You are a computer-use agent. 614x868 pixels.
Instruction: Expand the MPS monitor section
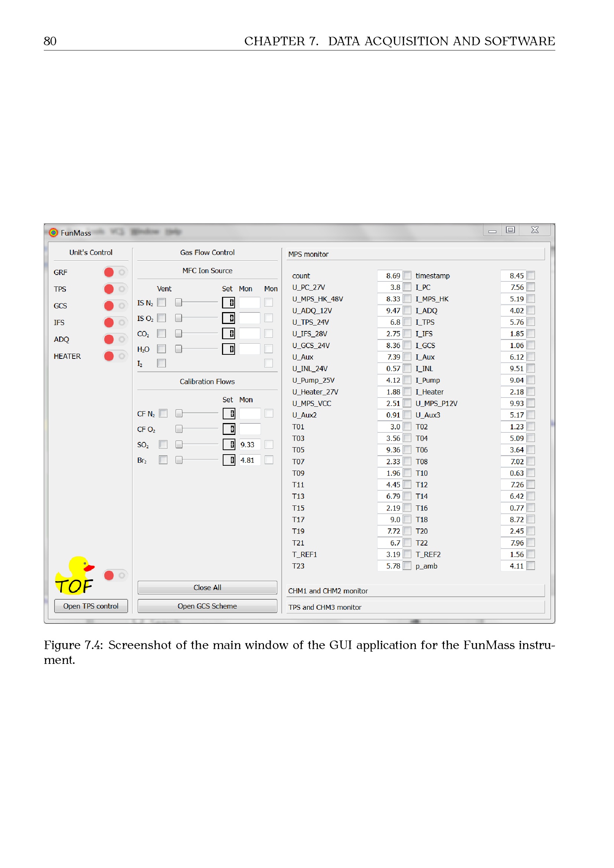click(415, 254)
